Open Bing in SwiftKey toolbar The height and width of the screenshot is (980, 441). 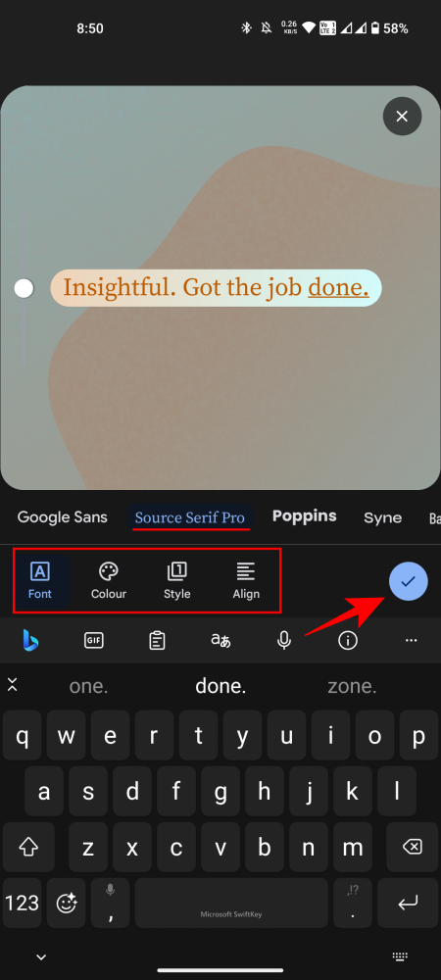(x=30, y=640)
